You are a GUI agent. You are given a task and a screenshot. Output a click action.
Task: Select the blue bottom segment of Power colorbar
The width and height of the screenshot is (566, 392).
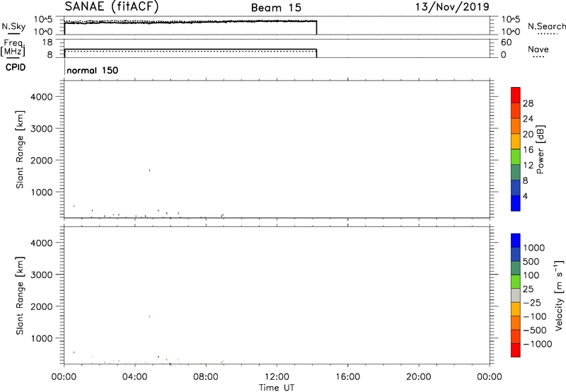click(516, 203)
